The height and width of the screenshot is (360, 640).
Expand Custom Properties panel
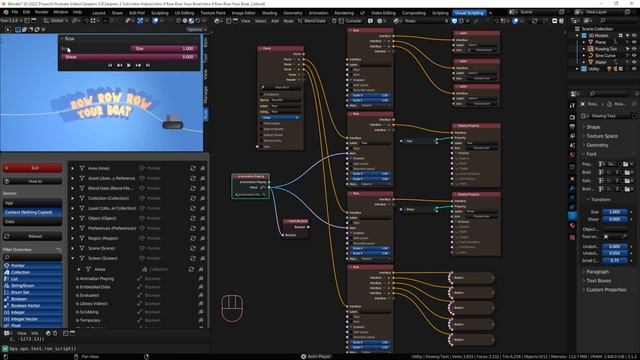(606, 290)
